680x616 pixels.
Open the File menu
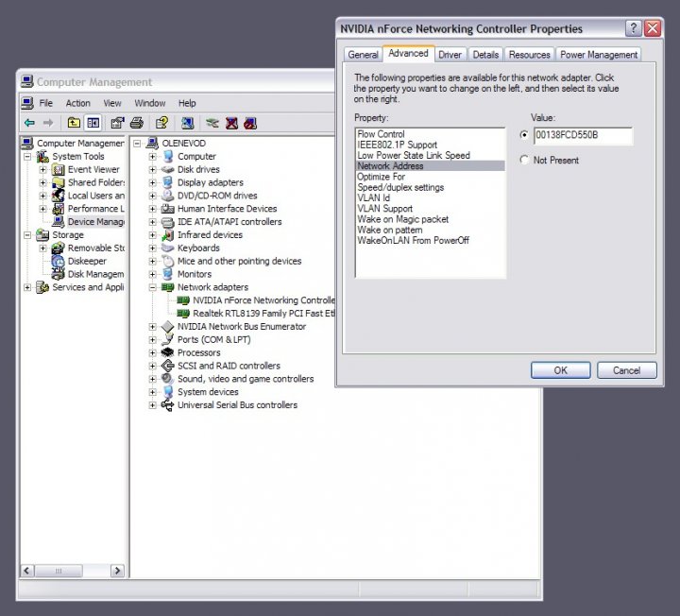[x=46, y=103]
